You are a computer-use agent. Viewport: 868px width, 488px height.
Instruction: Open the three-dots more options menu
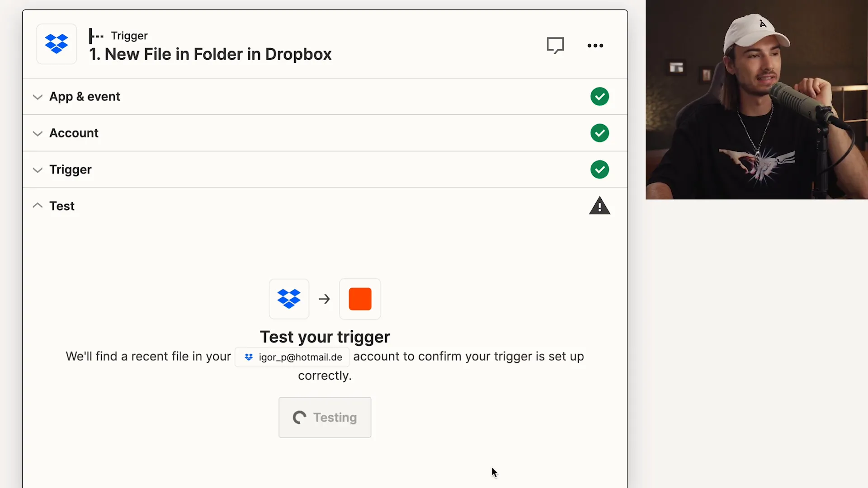(x=595, y=45)
